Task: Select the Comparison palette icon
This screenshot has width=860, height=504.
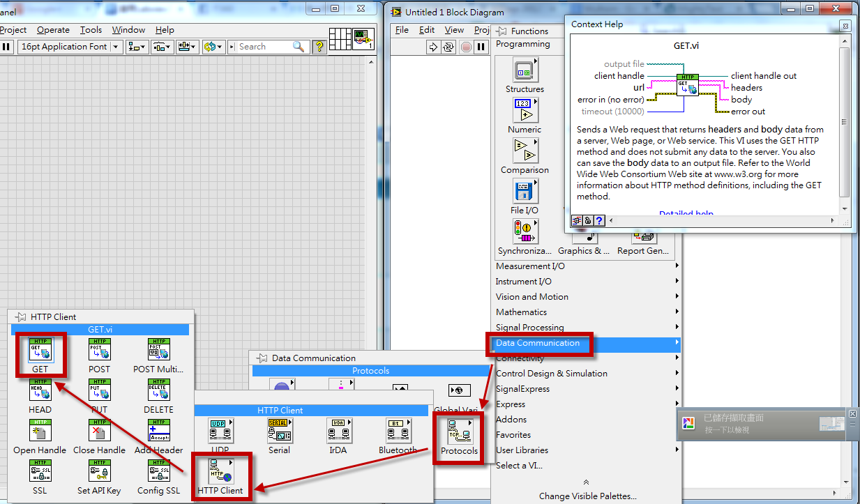Action: coord(525,151)
